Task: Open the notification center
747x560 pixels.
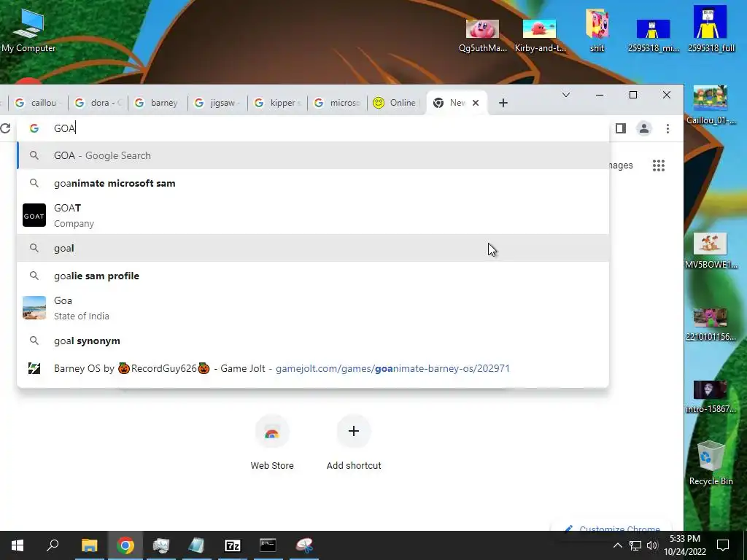Action: 723,545
